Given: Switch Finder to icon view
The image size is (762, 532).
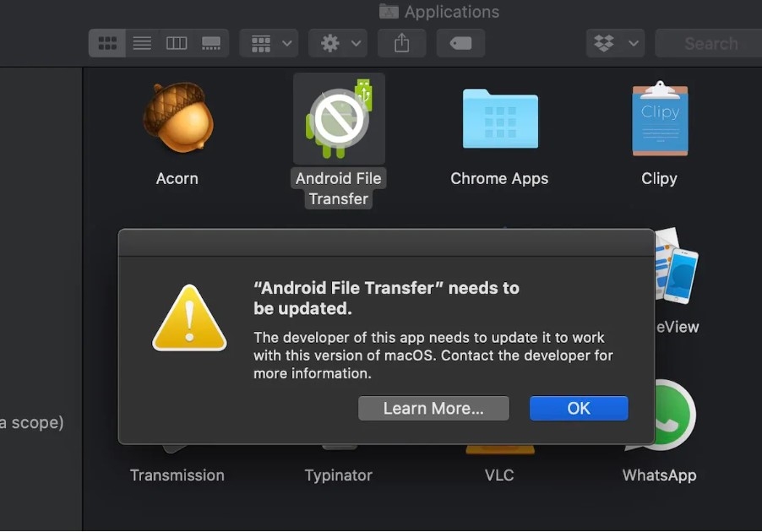Looking at the screenshot, I should pyautogui.click(x=107, y=43).
